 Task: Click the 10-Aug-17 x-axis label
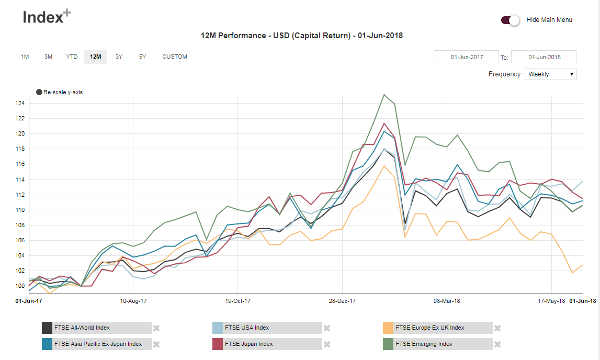pyautogui.click(x=133, y=301)
